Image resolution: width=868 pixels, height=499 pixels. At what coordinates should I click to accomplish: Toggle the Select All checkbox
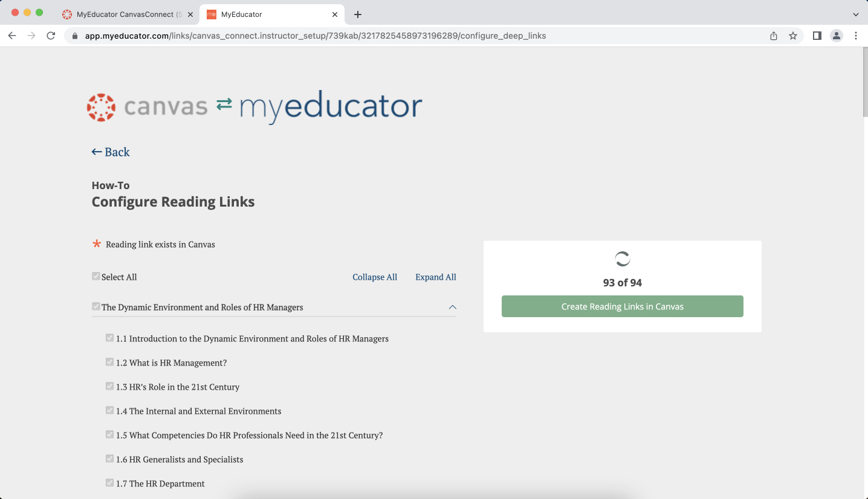96,276
